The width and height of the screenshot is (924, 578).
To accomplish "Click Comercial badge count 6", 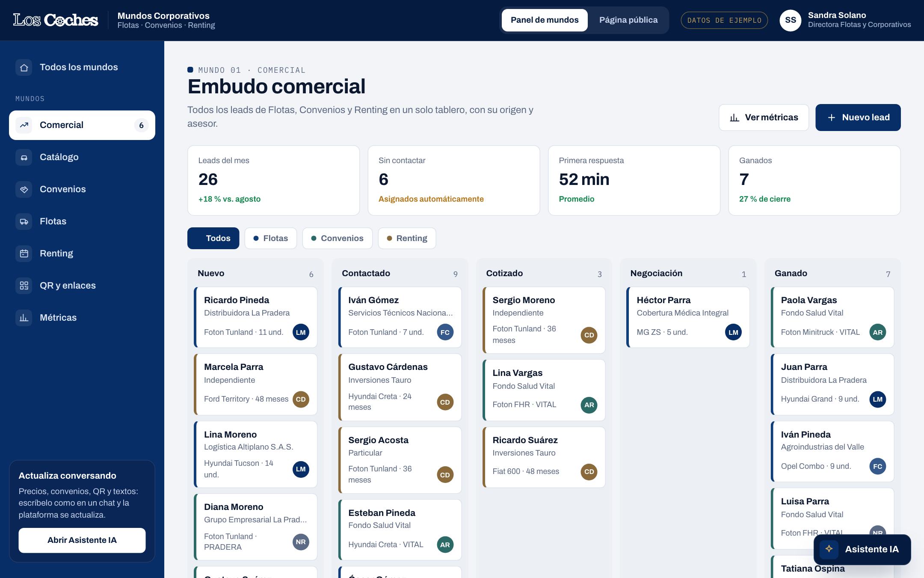I will (141, 125).
